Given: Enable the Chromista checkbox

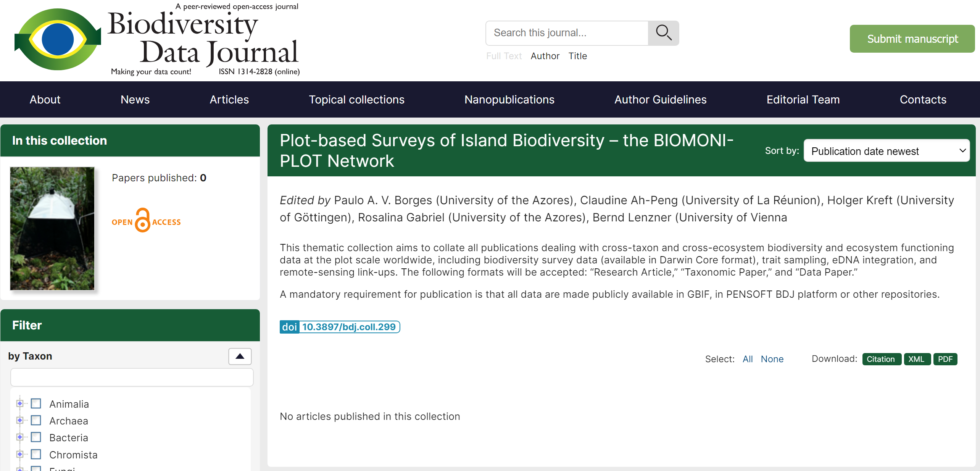Looking at the screenshot, I should click(x=36, y=454).
